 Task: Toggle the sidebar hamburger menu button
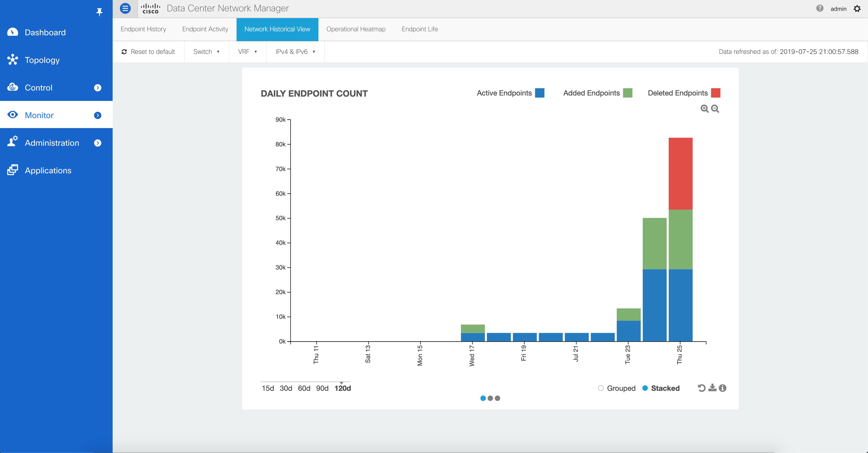[125, 8]
